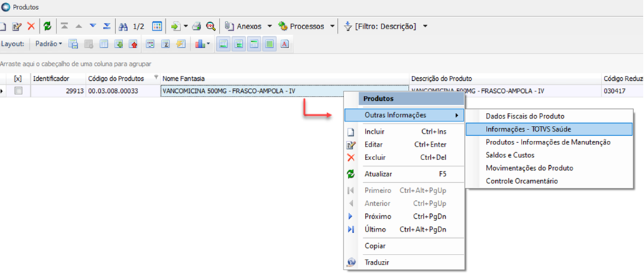644x276 pixels.
Task: Click the [Filtro: Descrição] button
Action: click(x=381, y=26)
